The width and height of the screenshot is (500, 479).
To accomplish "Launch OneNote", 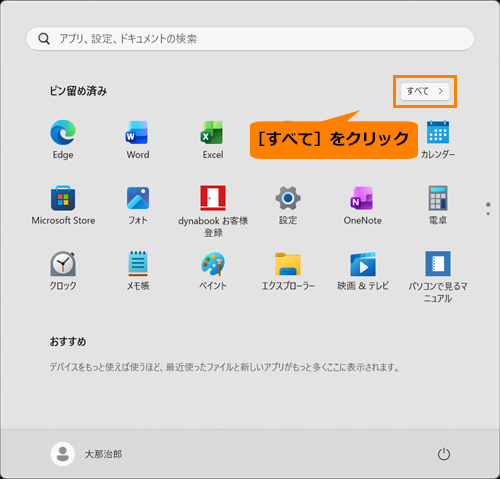I will 363,205.
